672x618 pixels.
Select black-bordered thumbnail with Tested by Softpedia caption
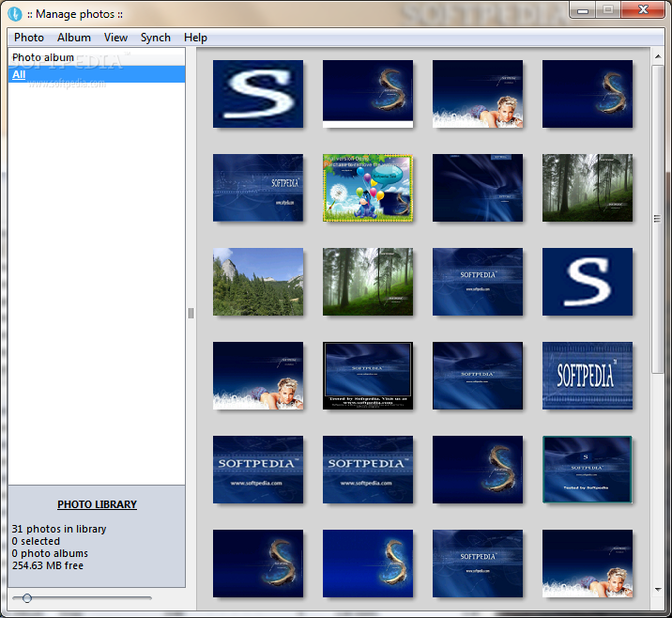[x=368, y=376]
